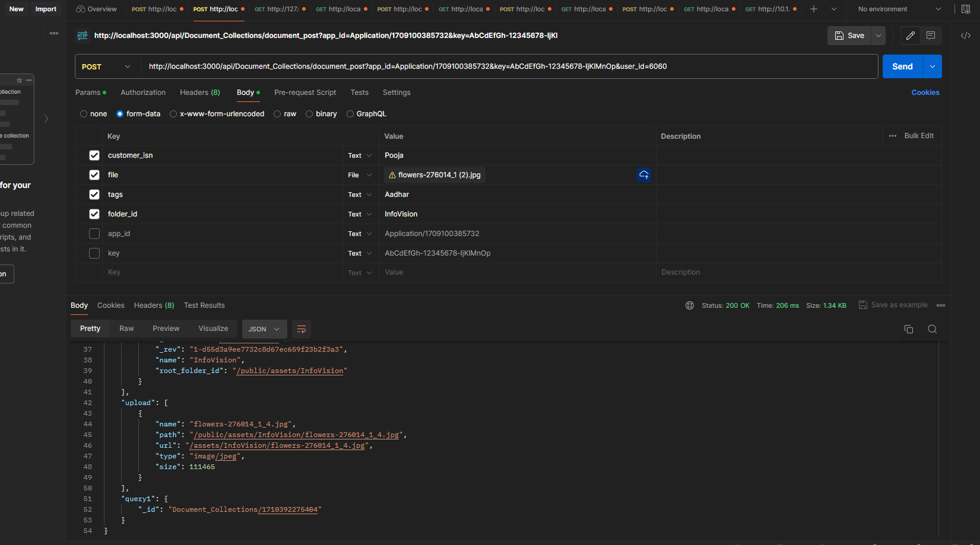Open the File type dropdown on the file row
Image resolution: width=980 pixels, height=545 pixels.
pos(360,174)
